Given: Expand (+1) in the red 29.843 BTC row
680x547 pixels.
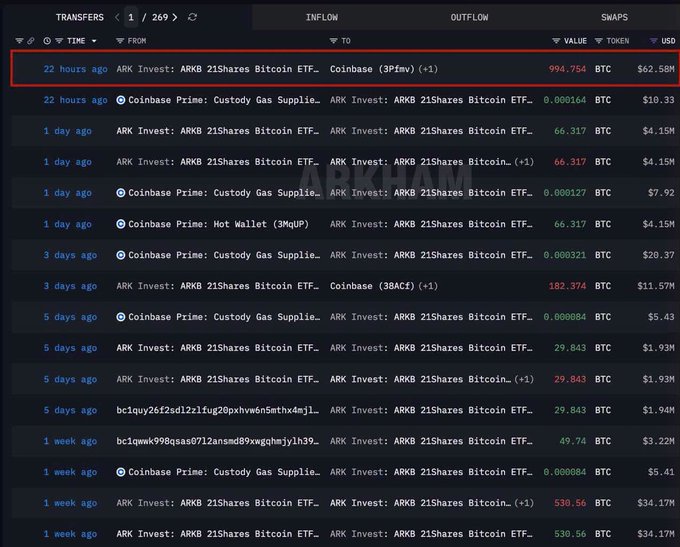Looking at the screenshot, I should (524, 379).
